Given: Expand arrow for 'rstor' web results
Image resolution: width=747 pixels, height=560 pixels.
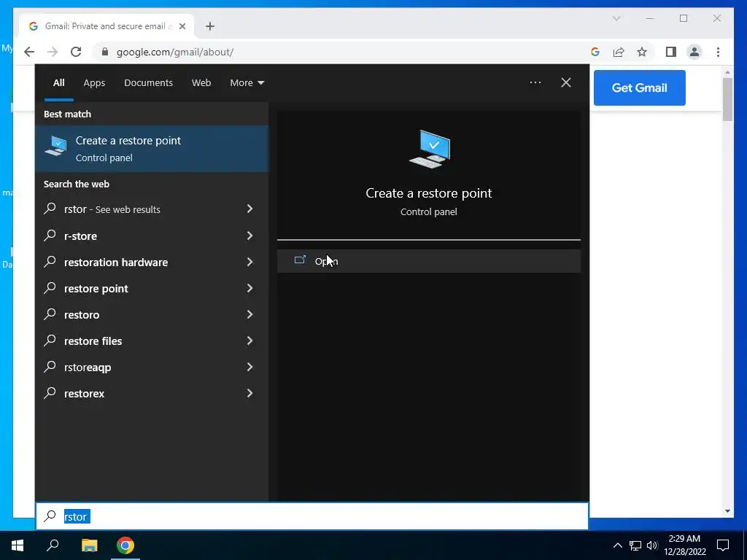Looking at the screenshot, I should pos(249,209).
